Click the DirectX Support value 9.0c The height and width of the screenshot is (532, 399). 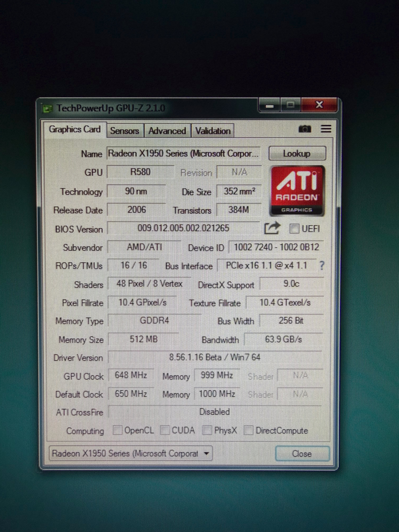coord(291,284)
